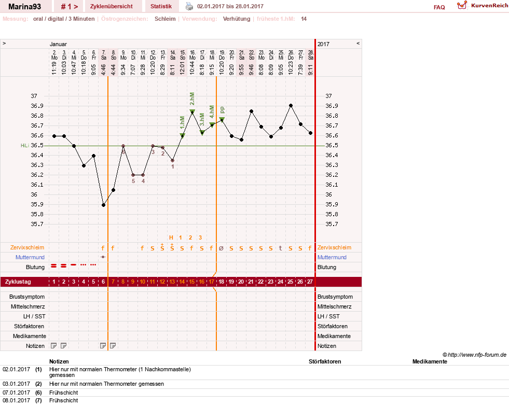Screen dimensions: 509x420
Task: Click the left chart arrow next to Januar
Action: click(4, 43)
